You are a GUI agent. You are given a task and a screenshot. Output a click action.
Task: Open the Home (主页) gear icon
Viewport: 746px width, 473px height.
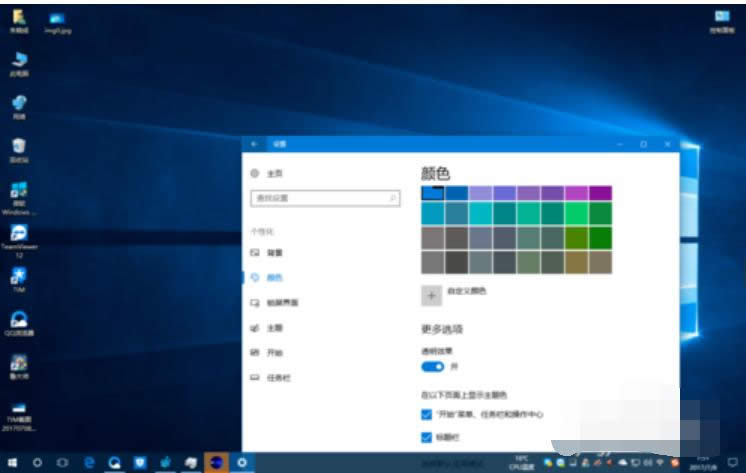pos(255,173)
